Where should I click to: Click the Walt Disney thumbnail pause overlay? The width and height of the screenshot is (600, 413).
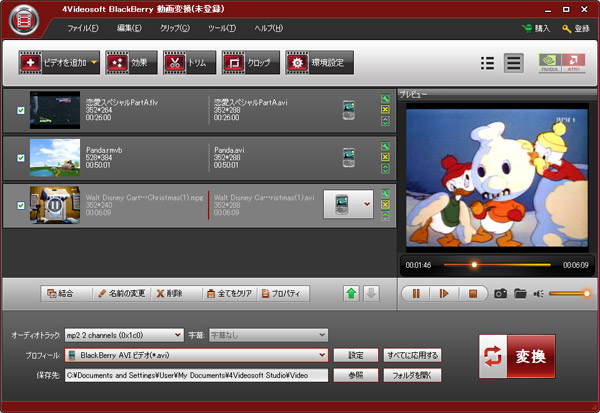point(55,205)
